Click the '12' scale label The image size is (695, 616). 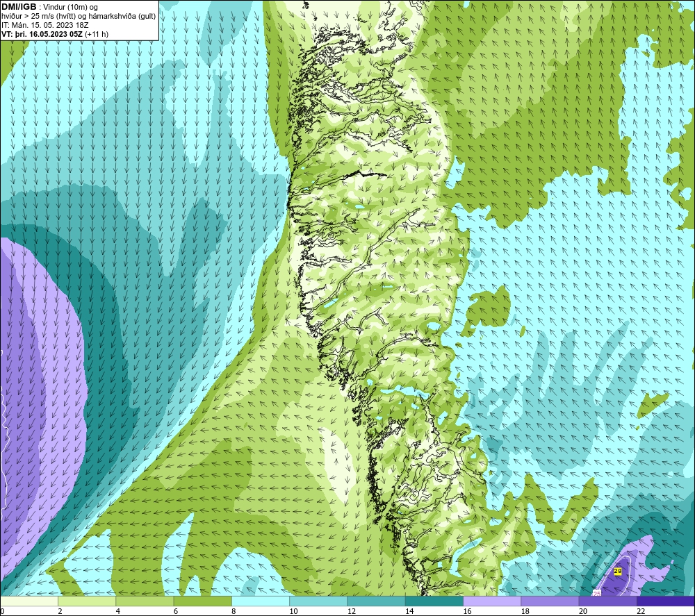[352, 611]
